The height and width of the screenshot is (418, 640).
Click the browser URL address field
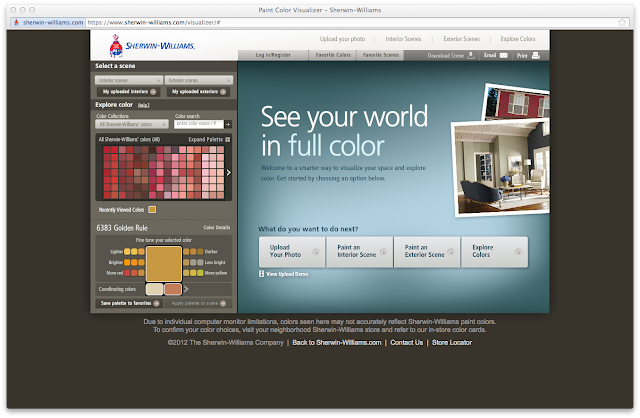click(351, 22)
